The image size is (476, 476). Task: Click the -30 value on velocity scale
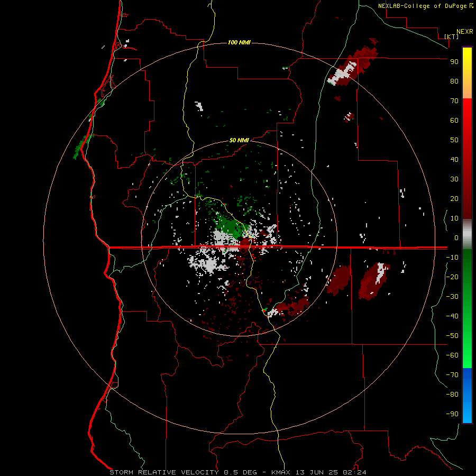click(452, 297)
